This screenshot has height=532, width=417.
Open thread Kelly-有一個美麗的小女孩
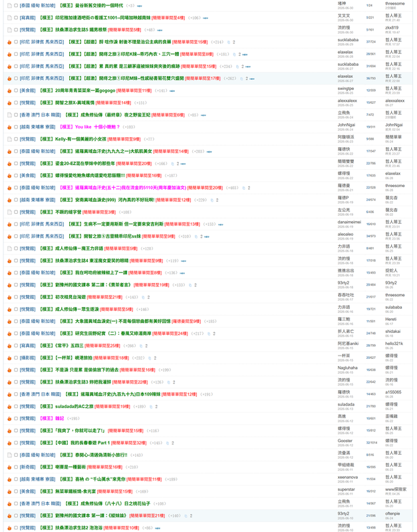[72, 139]
